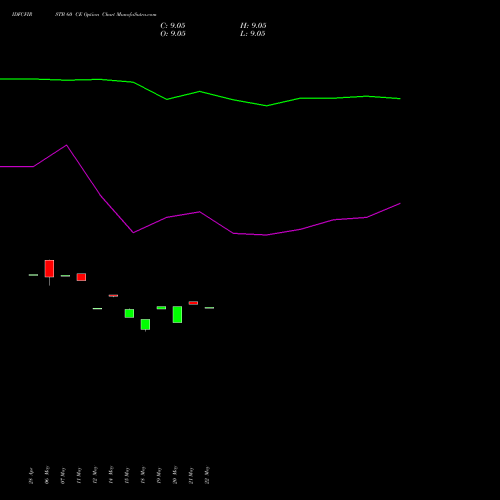Click the thin red candle above 14 May
Screen dimensions: 500x500
113,296
